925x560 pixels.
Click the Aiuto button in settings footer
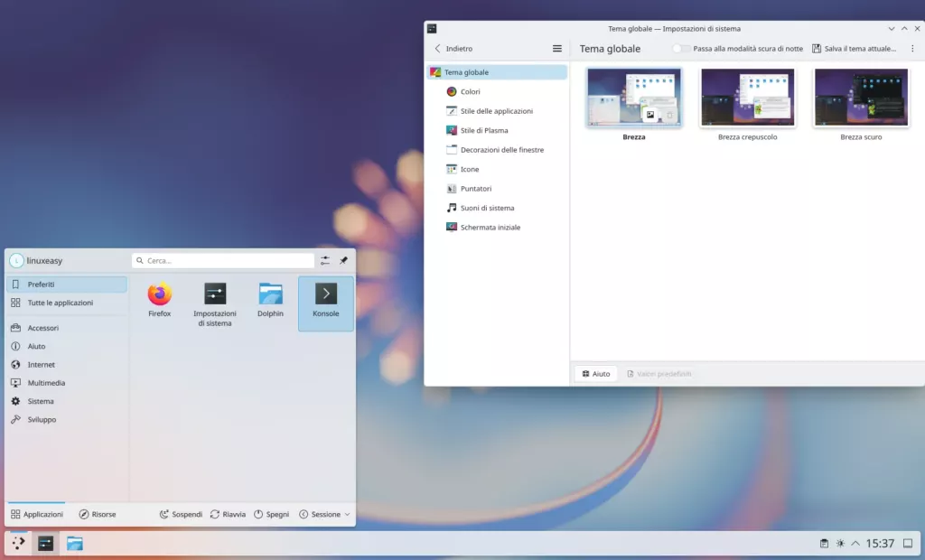[x=596, y=374]
